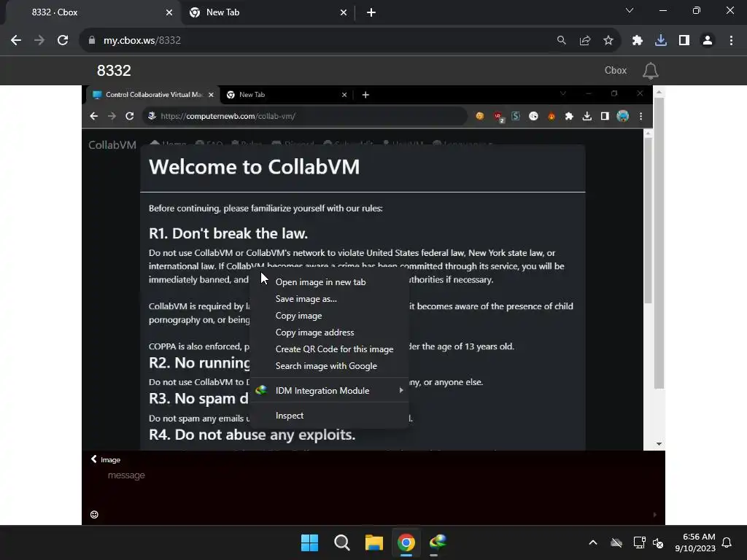Close the outer 'New Tab' tab
The image size is (747, 560).
(344, 12)
